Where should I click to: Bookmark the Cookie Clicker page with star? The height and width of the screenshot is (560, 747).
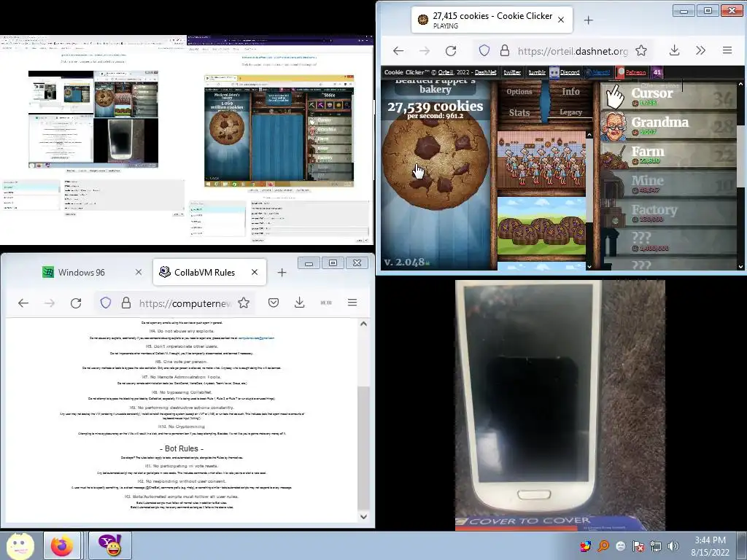(641, 50)
